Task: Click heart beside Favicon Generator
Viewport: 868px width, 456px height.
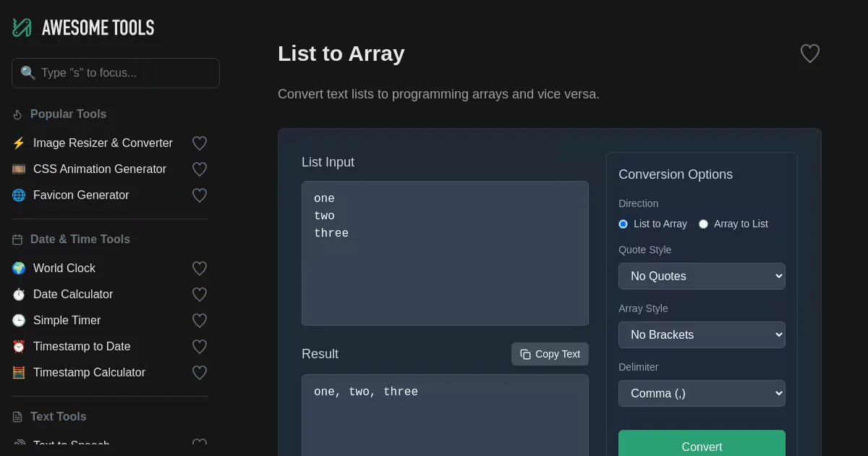Action: pyautogui.click(x=200, y=195)
